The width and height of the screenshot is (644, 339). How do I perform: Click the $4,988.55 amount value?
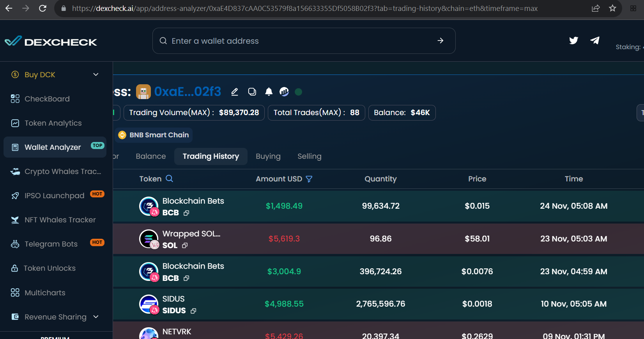pyautogui.click(x=284, y=304)
